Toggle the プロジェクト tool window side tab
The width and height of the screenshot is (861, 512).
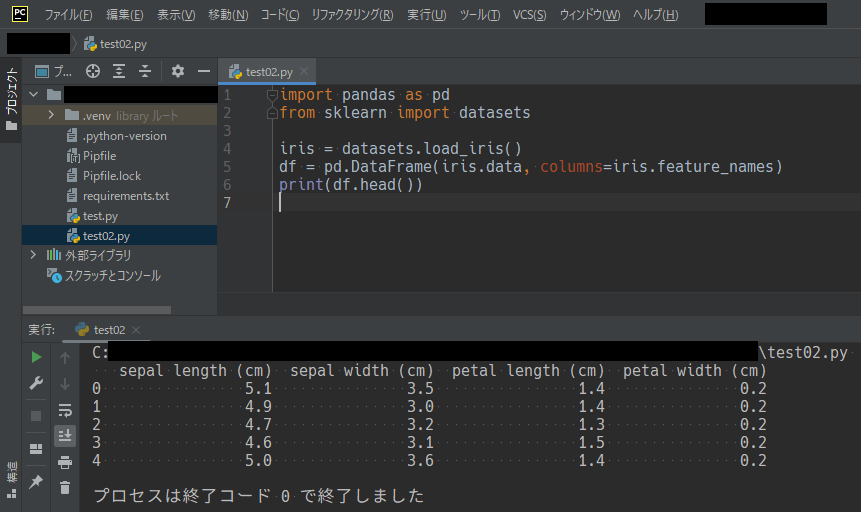(x=11, y=99)
